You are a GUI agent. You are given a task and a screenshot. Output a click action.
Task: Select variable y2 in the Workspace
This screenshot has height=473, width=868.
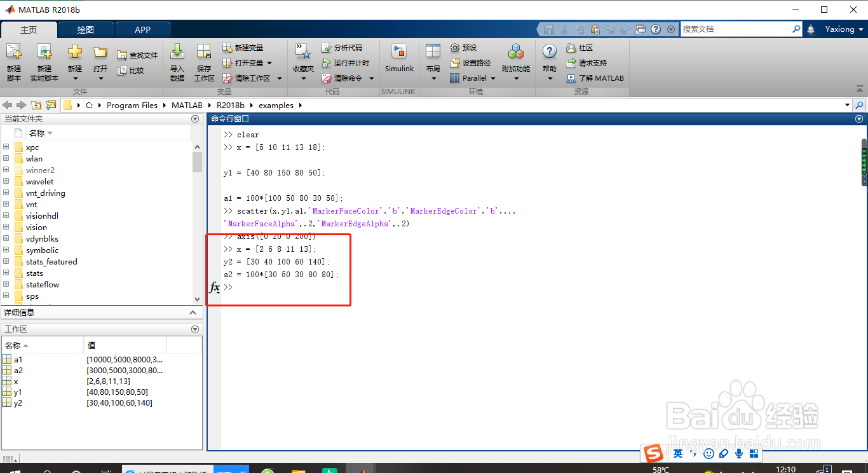coord(18,403)
